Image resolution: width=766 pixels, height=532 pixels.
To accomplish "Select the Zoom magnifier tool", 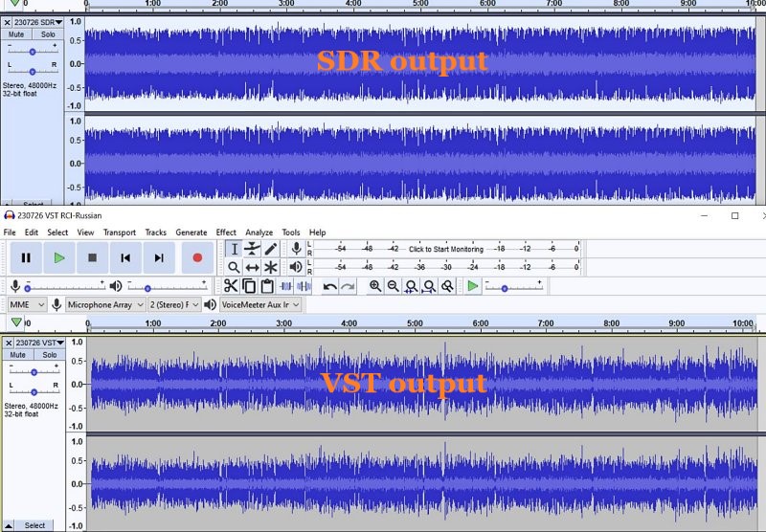I will (234, 267).
